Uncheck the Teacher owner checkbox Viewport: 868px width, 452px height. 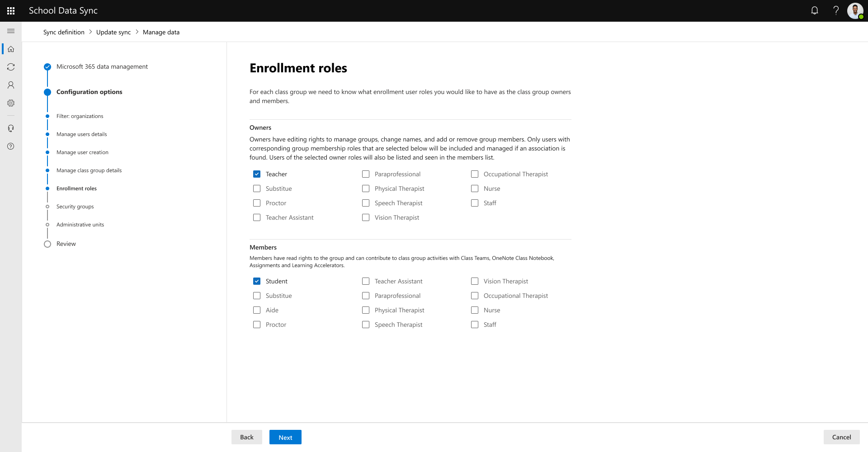tap(257, 174)
